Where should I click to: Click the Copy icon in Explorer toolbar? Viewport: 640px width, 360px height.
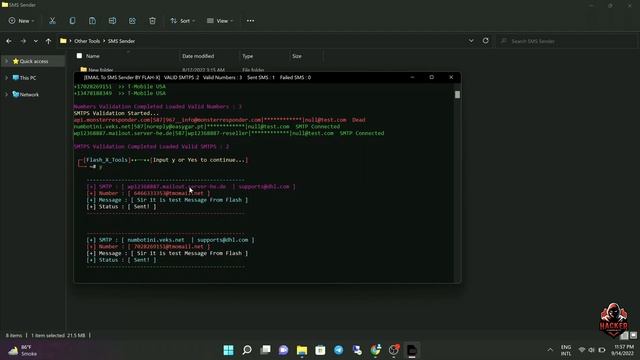72,21
